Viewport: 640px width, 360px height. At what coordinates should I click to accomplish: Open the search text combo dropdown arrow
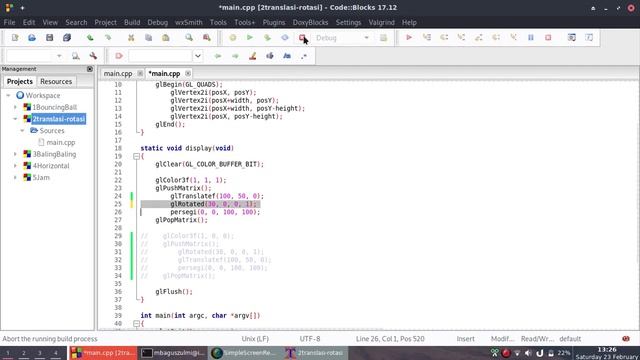click(198, 56)
